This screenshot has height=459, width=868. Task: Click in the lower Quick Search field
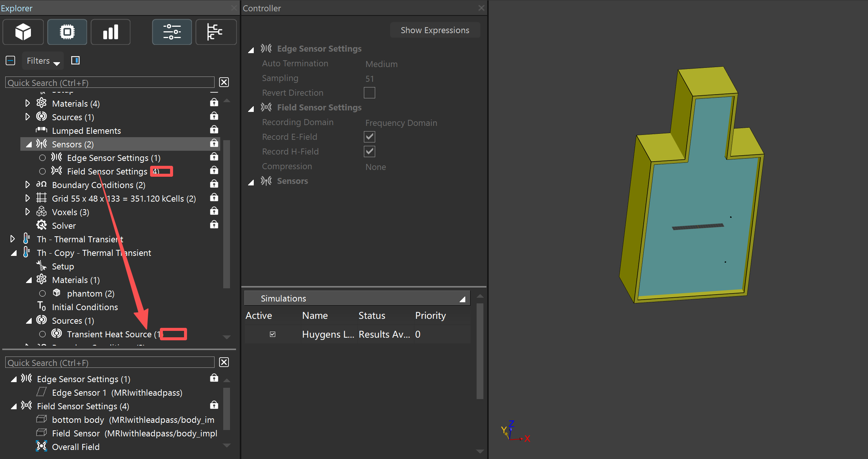coord(109,363)
